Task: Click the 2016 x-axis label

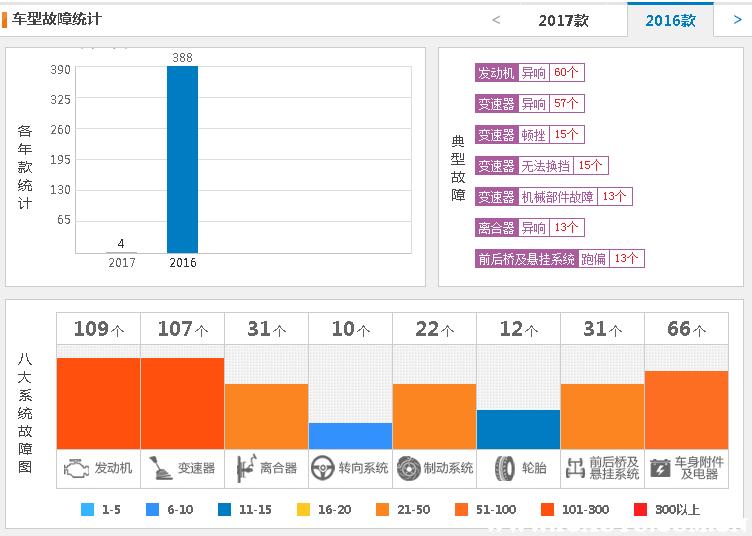Action: point(183,263)
